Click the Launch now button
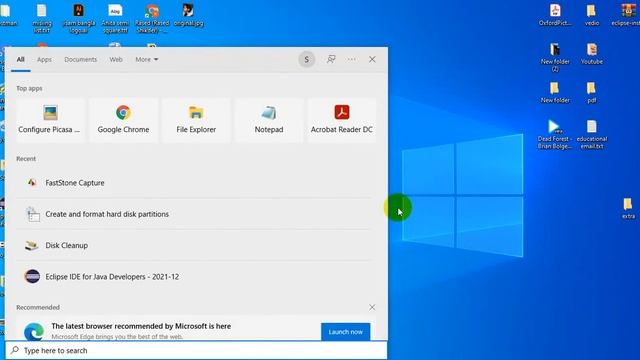The width and height of the screenshot is (640, 360). click(x=345, y=332)
